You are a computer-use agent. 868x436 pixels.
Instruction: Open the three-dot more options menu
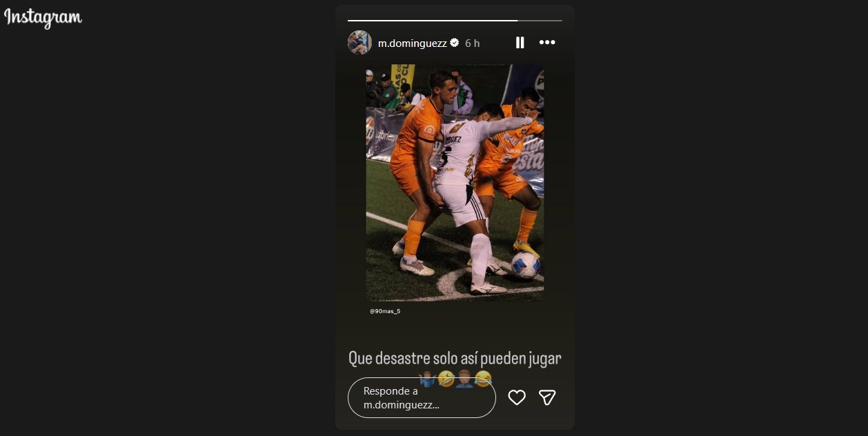click(547, 43)
